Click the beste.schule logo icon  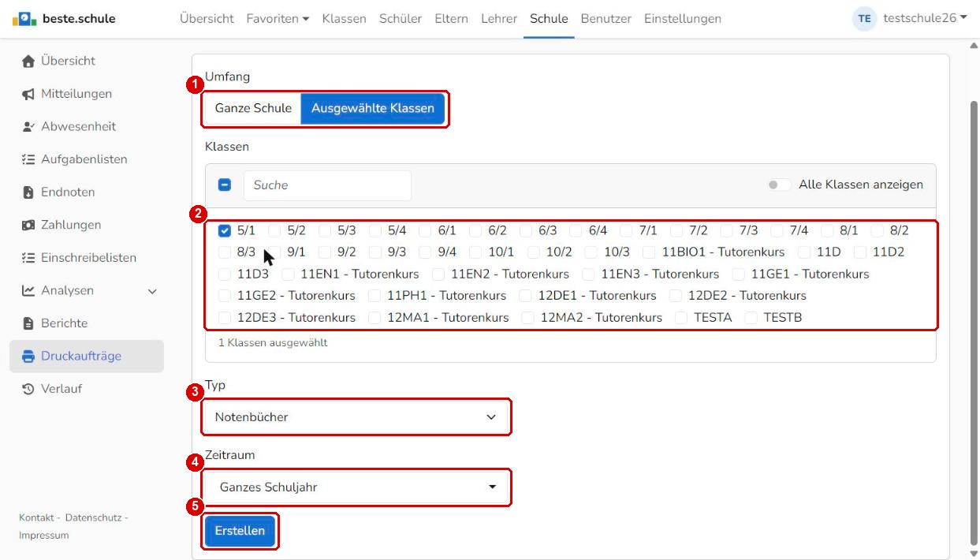pos(24,18)
